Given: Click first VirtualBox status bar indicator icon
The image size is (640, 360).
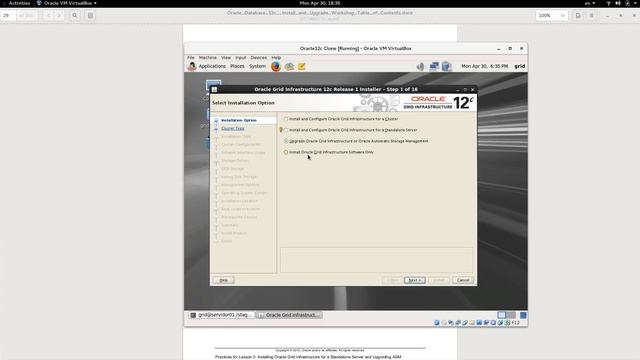Looking at the screenshot, I should pos(437,323).
